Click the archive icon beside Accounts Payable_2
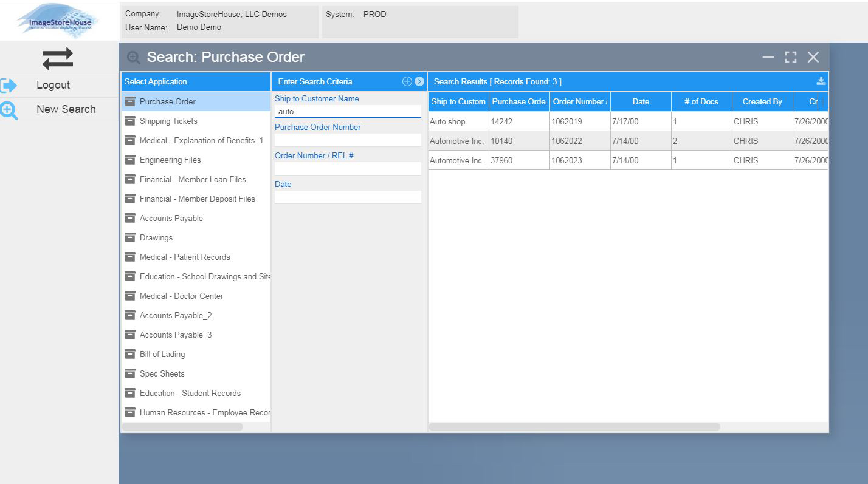This screenshot has height=484, width=868. point(130,315)
